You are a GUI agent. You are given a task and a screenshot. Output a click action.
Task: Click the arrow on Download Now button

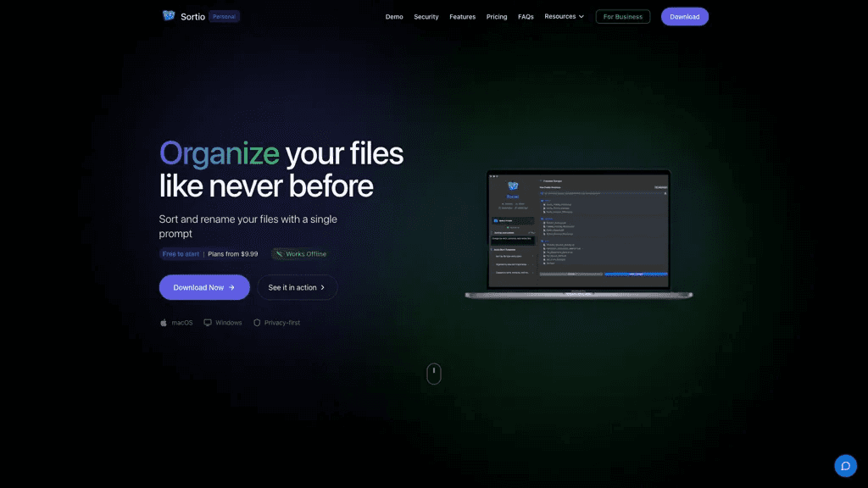(x=231, y=288)
